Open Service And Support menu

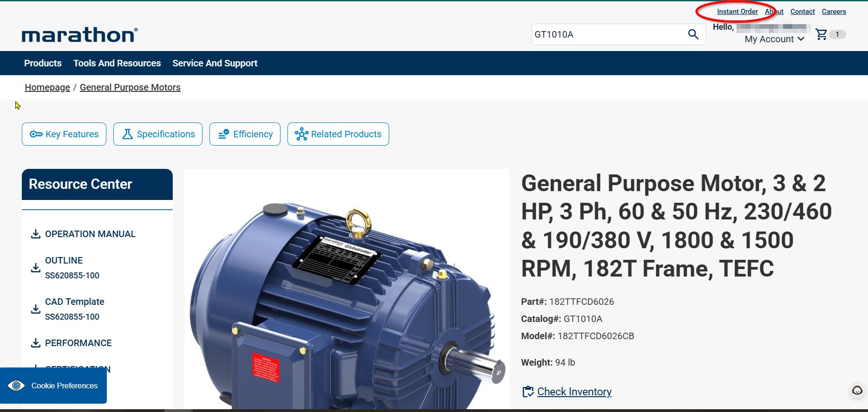(215, 63)
